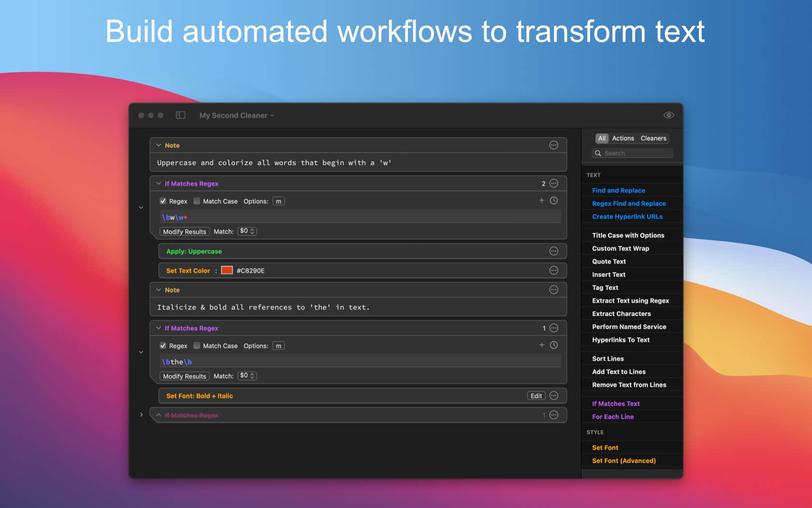
Task: Click the clock history icon beside \bw\w+ regex
Action: (x=554, y=200)
